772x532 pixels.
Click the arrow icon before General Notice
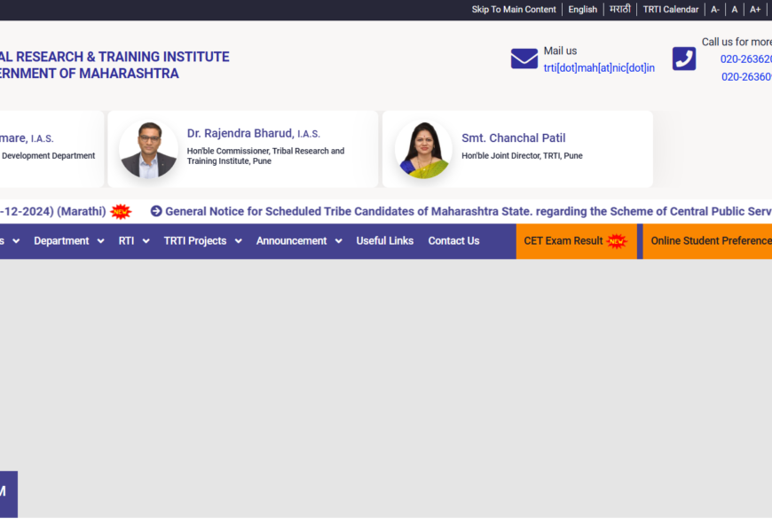(x=156, y=211)
